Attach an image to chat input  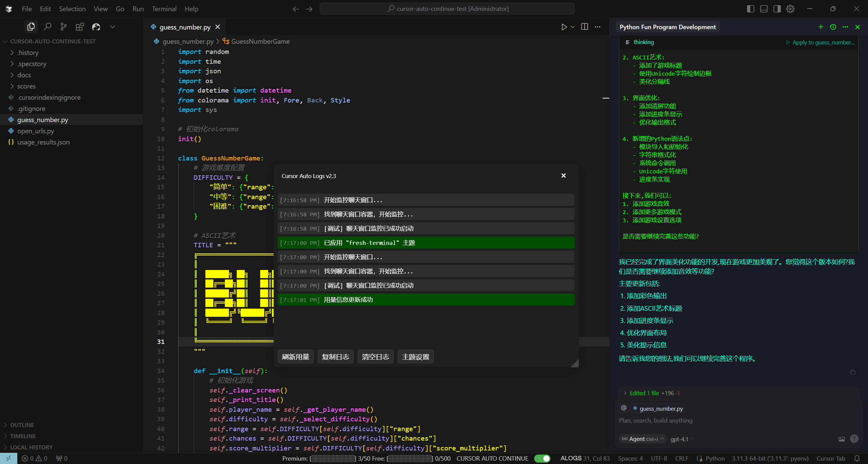click(842, 439)
